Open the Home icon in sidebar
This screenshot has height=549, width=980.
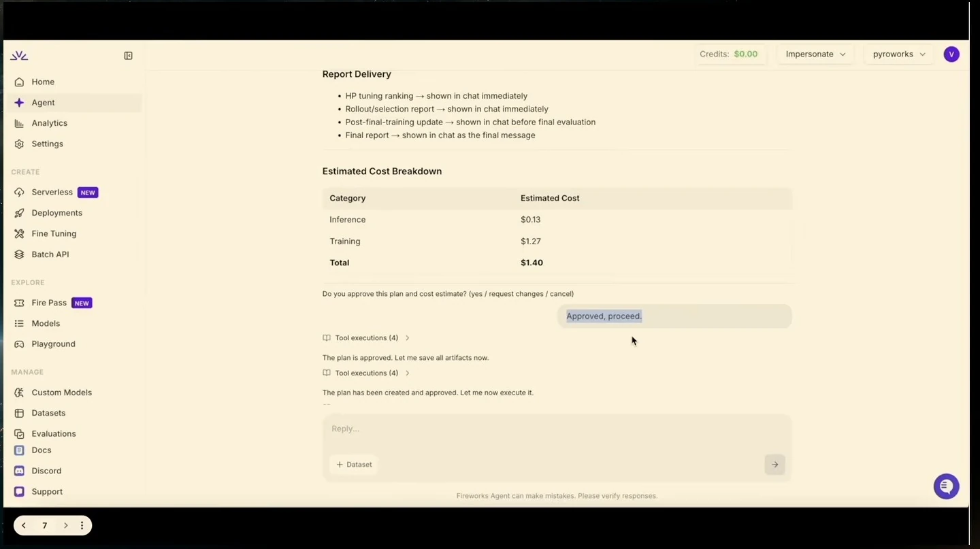[x=19, y=82]
